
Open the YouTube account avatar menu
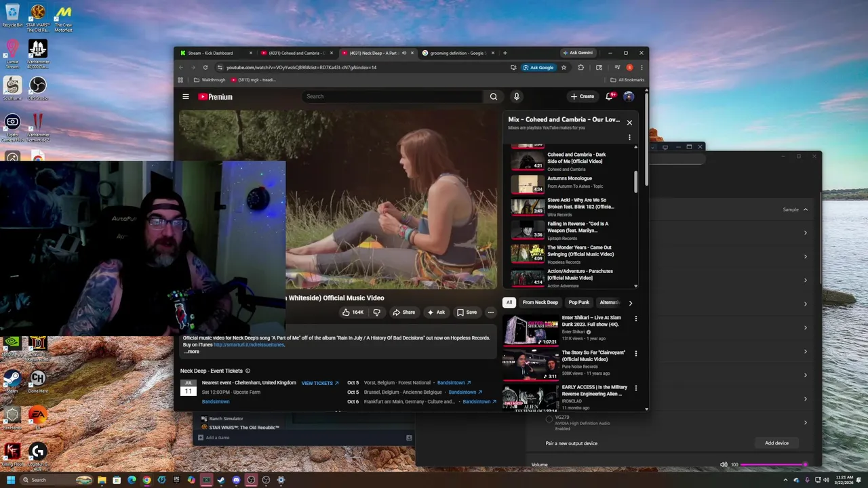point(629,96)
